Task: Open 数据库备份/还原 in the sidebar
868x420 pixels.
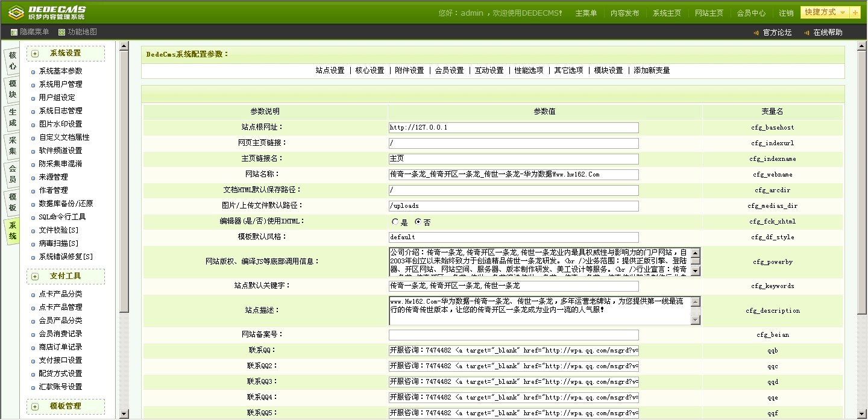Action: (66, 204)
